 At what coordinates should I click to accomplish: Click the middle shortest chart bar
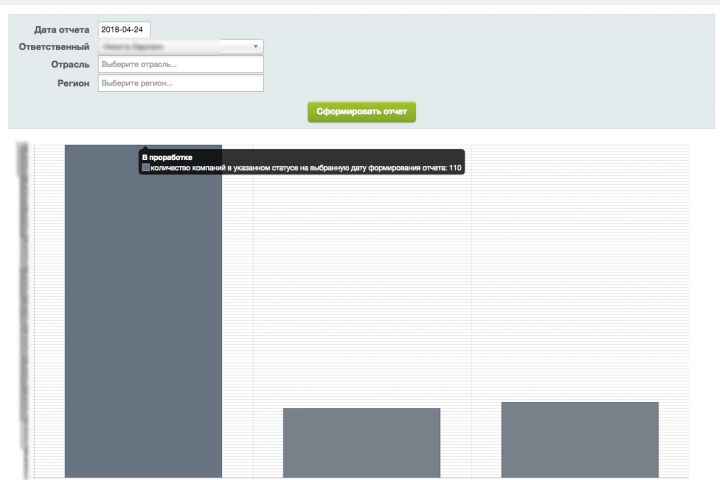pos(362,443)
